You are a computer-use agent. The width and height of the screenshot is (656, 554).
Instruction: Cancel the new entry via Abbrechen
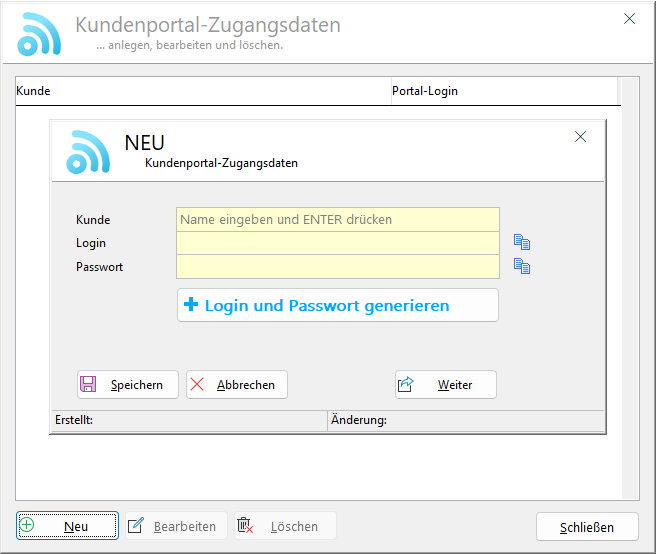[x=237, y=385]
